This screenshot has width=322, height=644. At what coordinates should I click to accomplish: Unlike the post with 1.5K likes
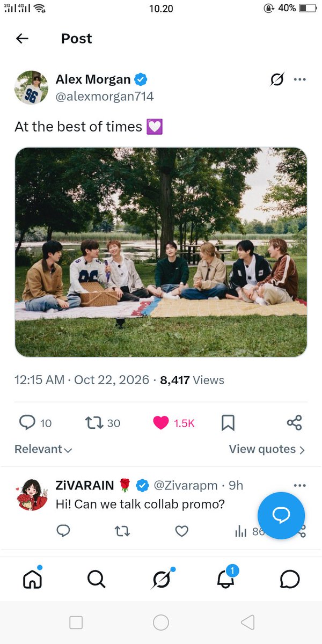(173, 423)
